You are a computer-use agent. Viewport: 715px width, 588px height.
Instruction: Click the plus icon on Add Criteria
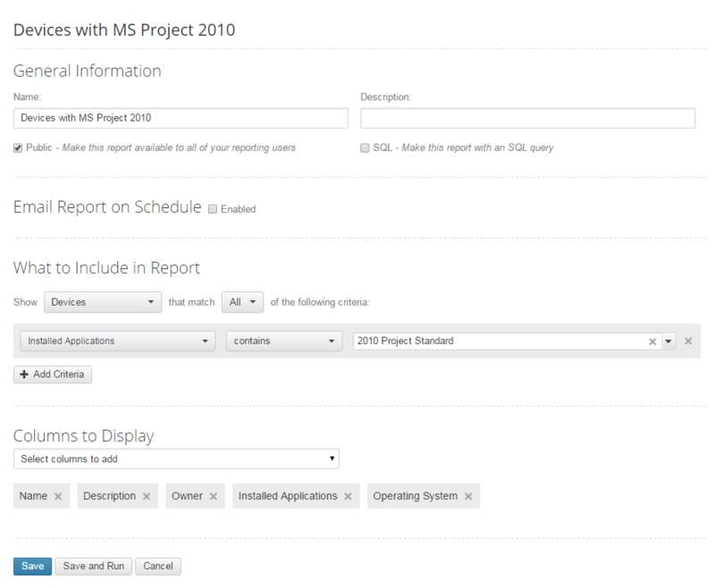point(24,374)
